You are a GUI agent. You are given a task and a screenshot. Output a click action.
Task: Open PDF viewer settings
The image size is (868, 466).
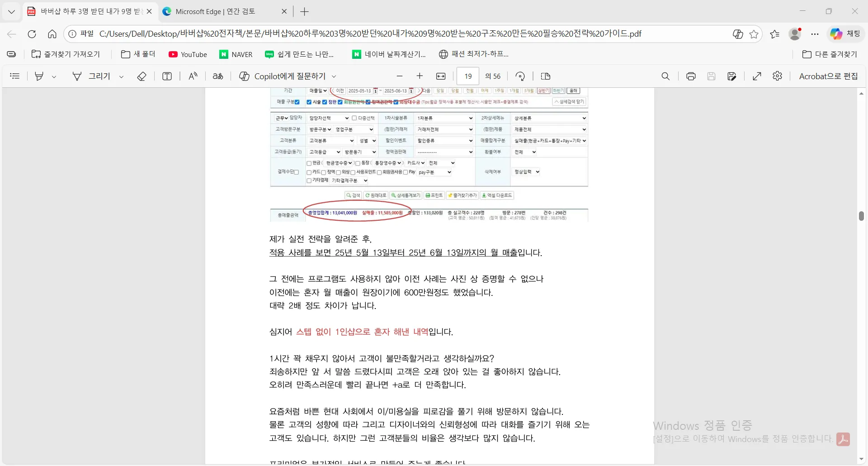(x=778, y=76)
